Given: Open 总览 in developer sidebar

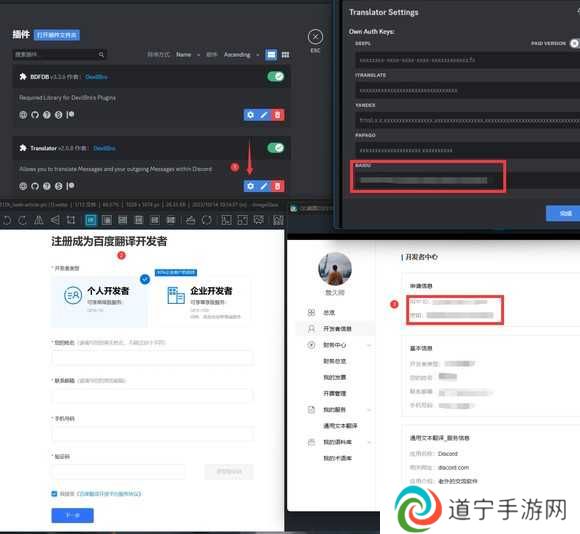Looking at the screenshot, I should (329, 312).
